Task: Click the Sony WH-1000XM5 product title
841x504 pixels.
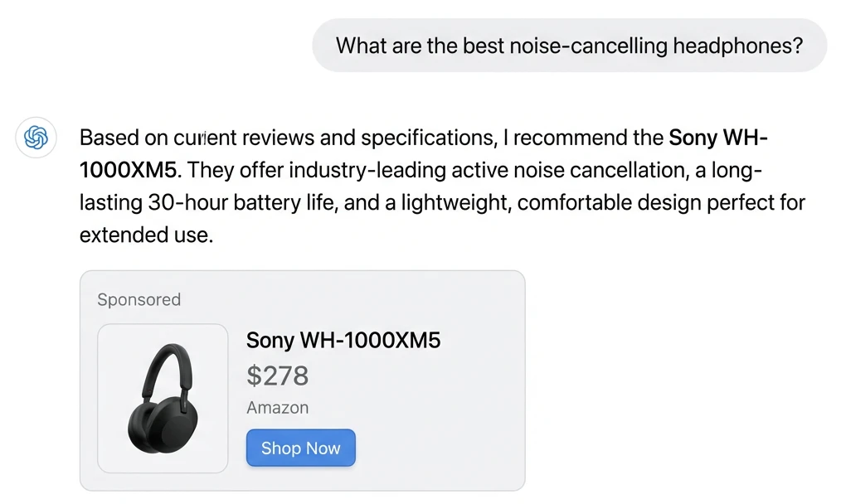Action: (x=343, y=340)
